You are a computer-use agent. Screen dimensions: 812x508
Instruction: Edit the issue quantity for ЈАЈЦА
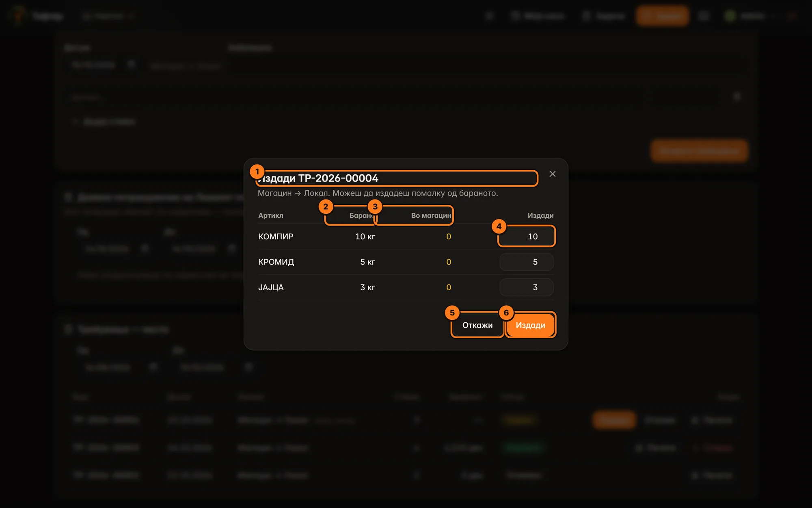click(527, 287)
